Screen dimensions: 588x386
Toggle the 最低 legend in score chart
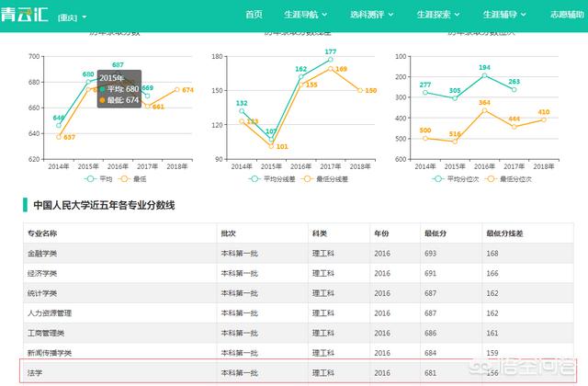(x=132, y=179)
